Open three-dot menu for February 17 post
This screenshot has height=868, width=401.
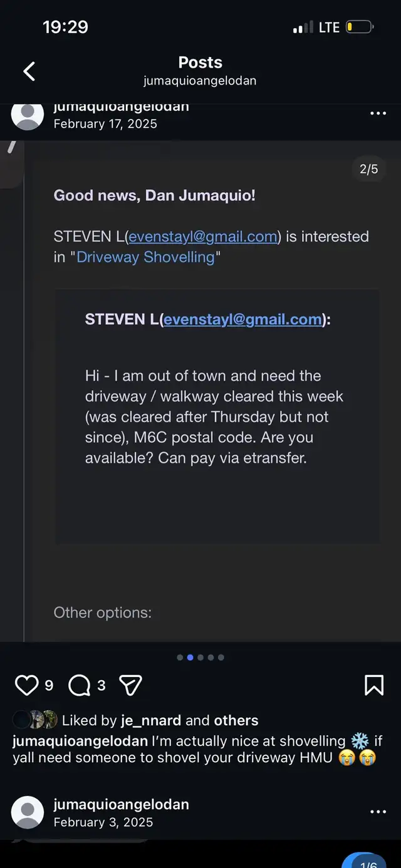[x=378, y=113]
